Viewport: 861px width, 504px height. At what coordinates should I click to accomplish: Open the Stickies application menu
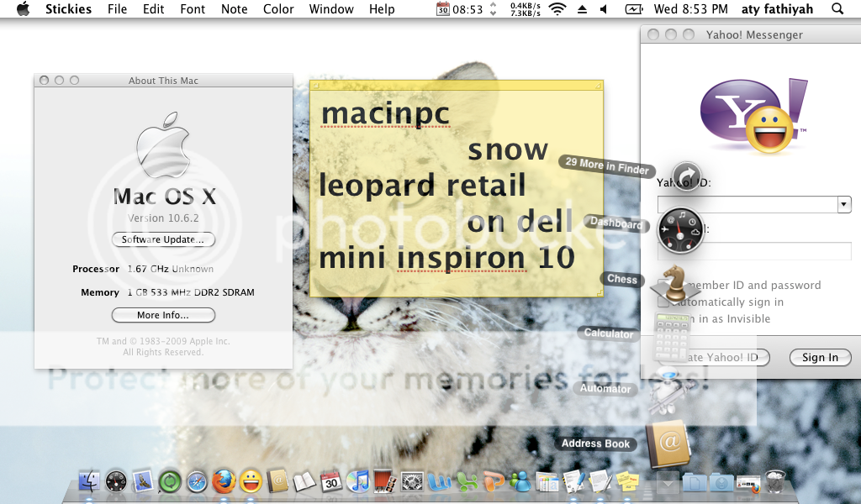(x=69, y=9)
